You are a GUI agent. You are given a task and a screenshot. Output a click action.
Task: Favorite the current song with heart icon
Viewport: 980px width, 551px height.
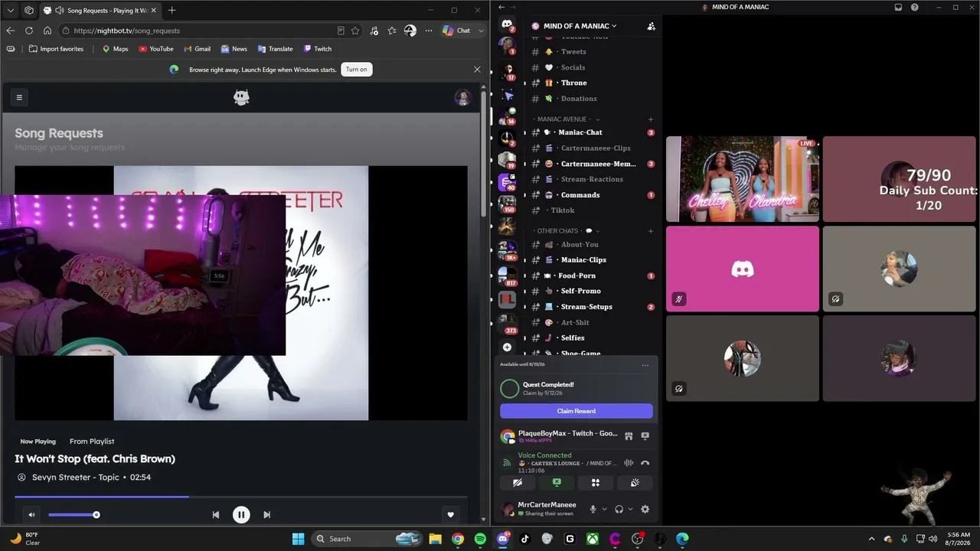(x=450, y=515)
